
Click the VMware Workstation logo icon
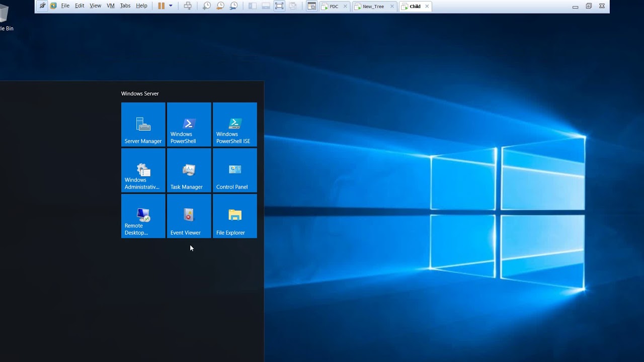[53, 6]
